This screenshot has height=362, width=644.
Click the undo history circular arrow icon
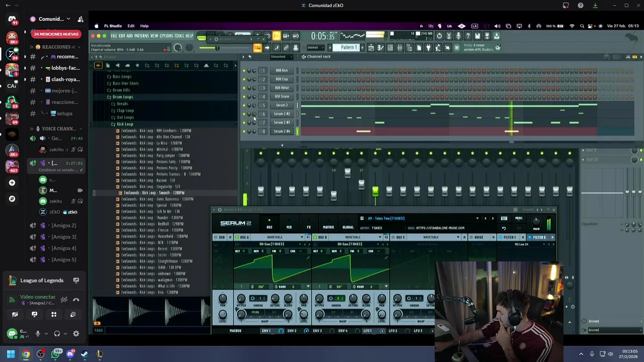point(439,36)
